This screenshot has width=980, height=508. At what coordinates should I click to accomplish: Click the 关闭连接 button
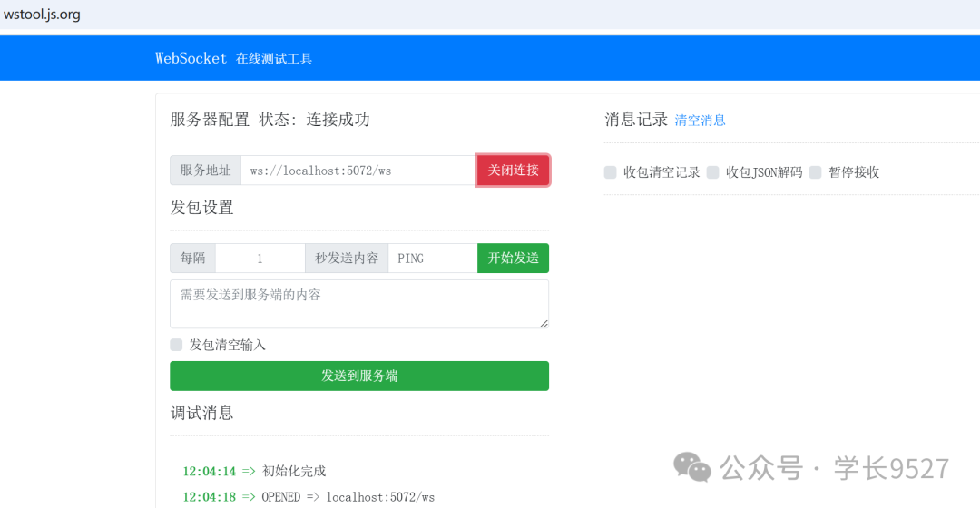coord(513,171)
